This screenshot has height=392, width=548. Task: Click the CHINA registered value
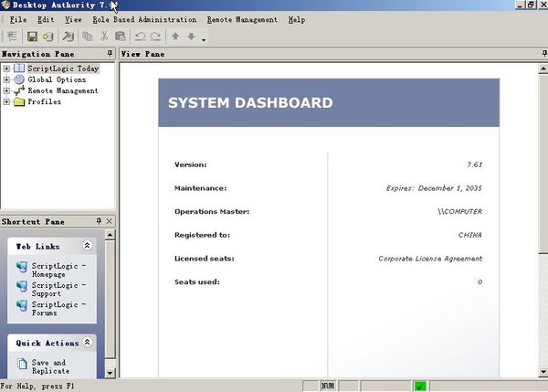(x=470, y=235)
